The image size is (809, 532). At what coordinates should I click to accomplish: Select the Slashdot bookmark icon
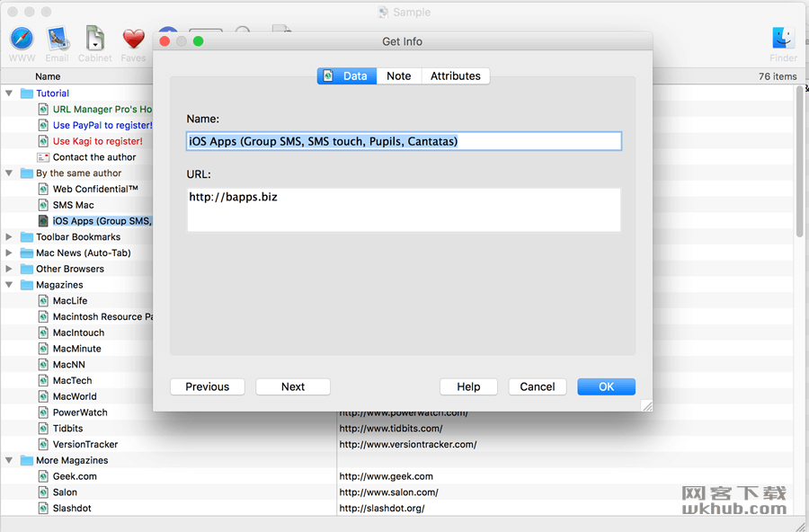click(x=43, y=509)
